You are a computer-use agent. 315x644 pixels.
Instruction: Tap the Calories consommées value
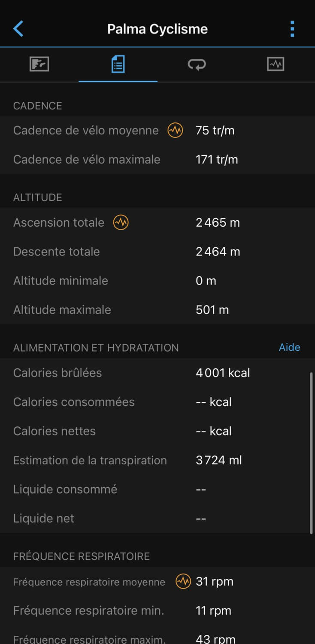[214, 402]
